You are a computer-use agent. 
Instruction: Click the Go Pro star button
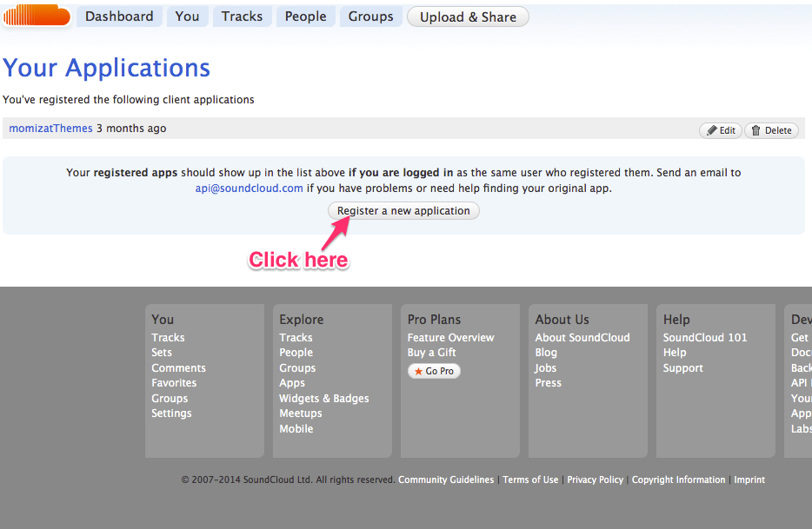[x=434, y=371]
